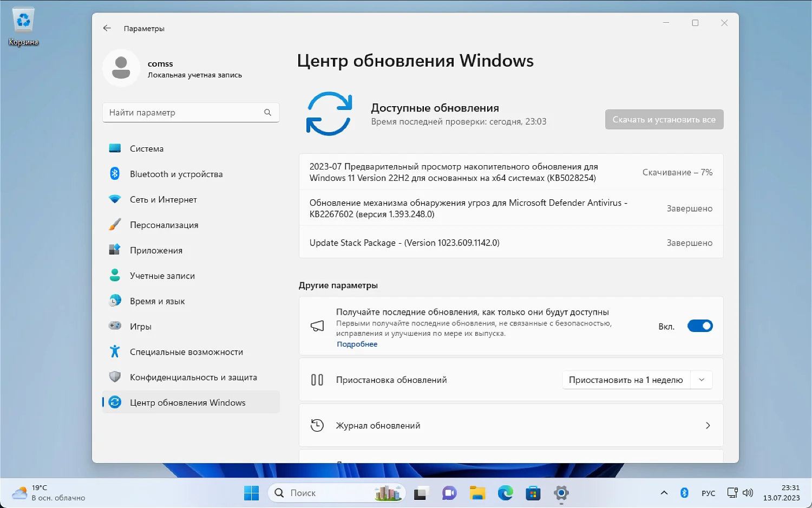Image resolution: width=812 pixels, height=508 pixels.
Task: Click the Bluetooth icon in sidebar
Action: tap(115, 174)
